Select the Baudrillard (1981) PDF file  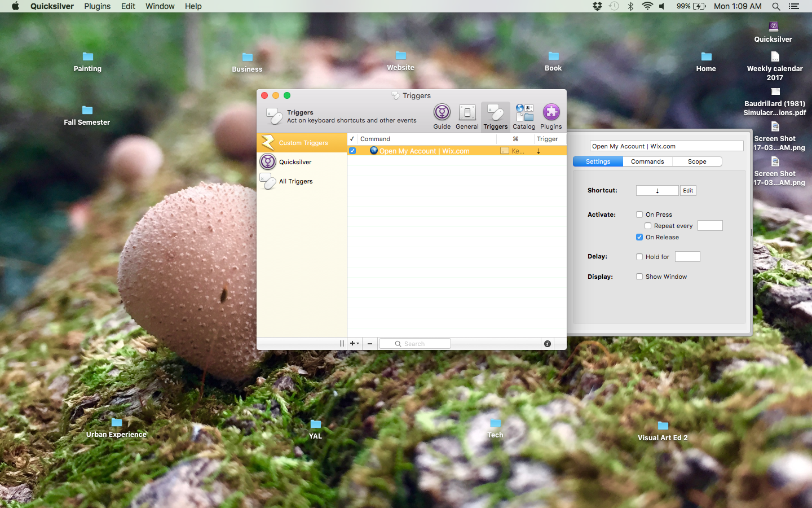(775, 102)
